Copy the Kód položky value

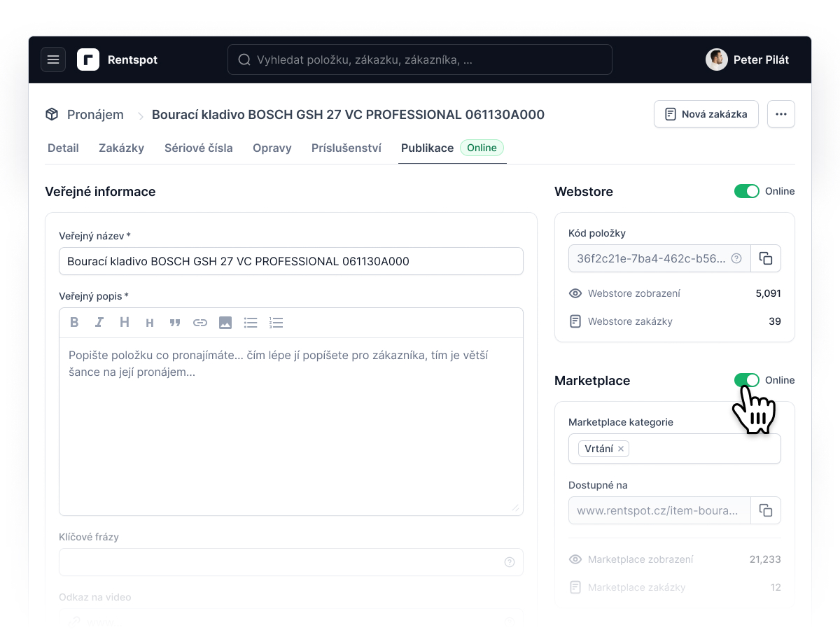(x=766, y=258)
